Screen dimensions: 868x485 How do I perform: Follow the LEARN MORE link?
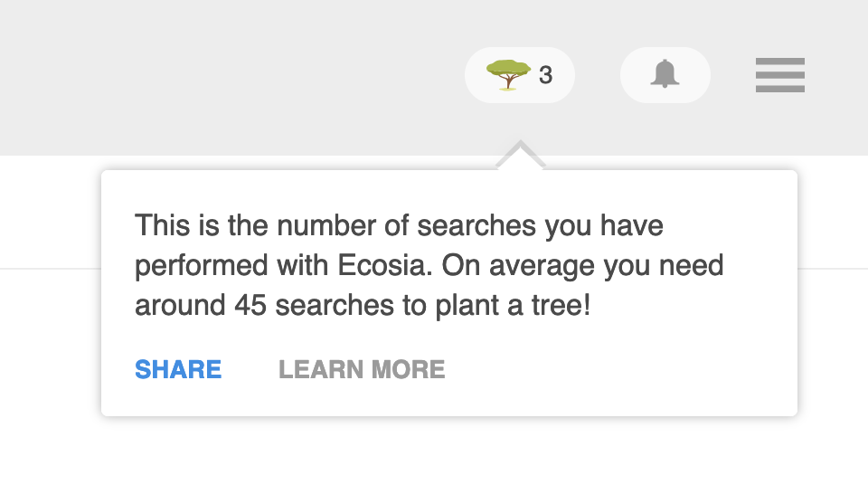362,369
